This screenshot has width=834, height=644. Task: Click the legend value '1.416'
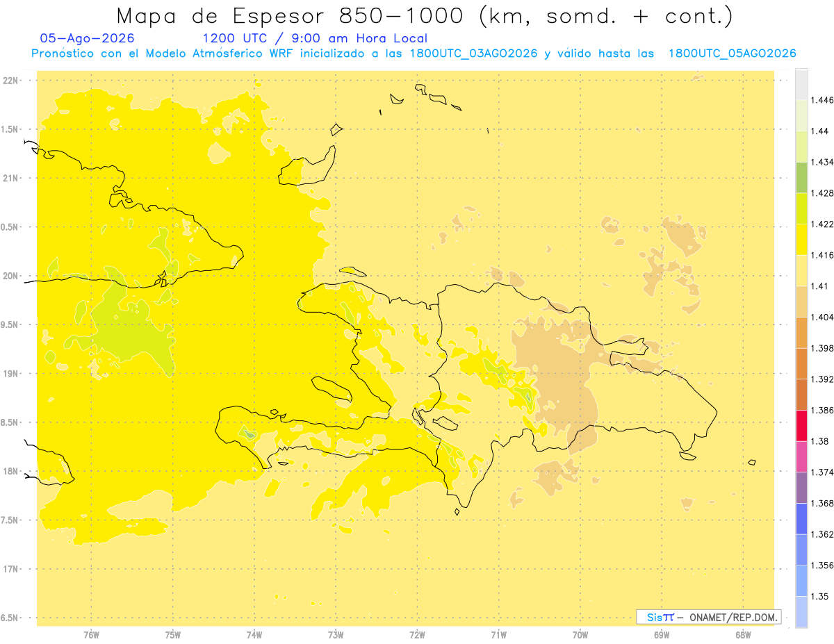pos(822,255)
